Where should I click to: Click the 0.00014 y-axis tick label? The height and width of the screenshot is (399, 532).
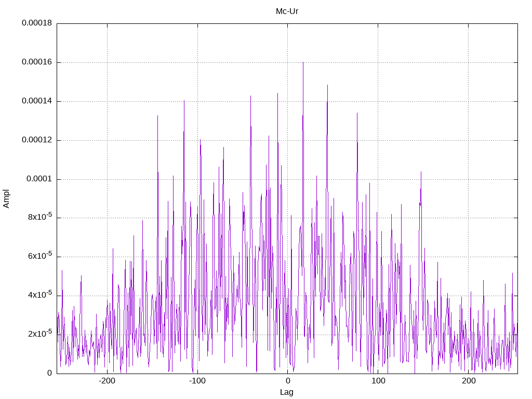pyautogui.click(x=37, y=101)
